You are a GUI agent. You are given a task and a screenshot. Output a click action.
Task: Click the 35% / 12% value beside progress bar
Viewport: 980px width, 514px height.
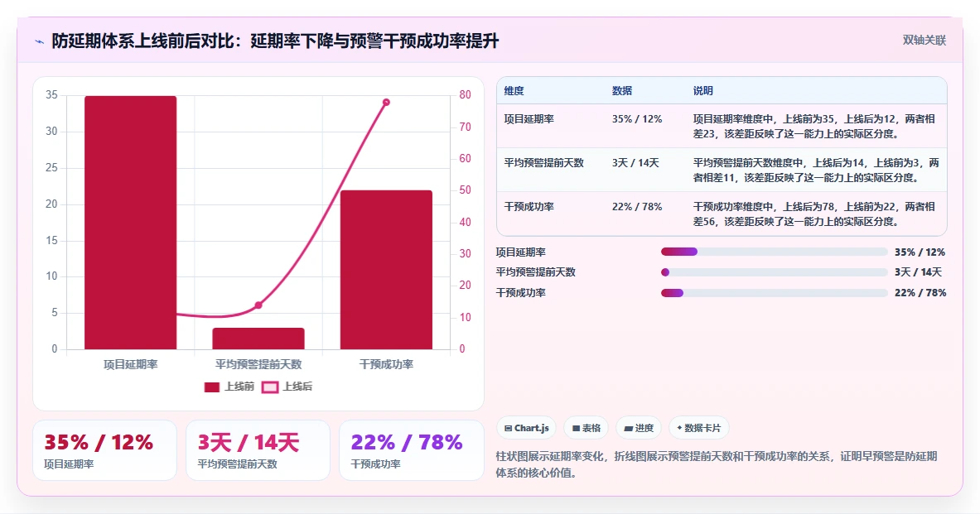[x=920, y=252]
